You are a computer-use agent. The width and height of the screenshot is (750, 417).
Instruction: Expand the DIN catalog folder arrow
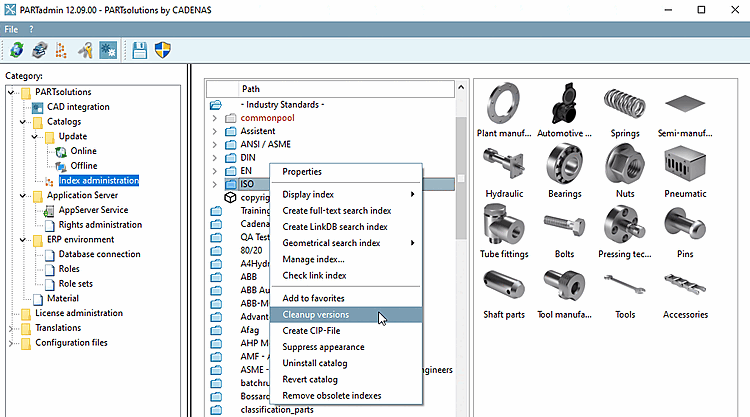214,158
